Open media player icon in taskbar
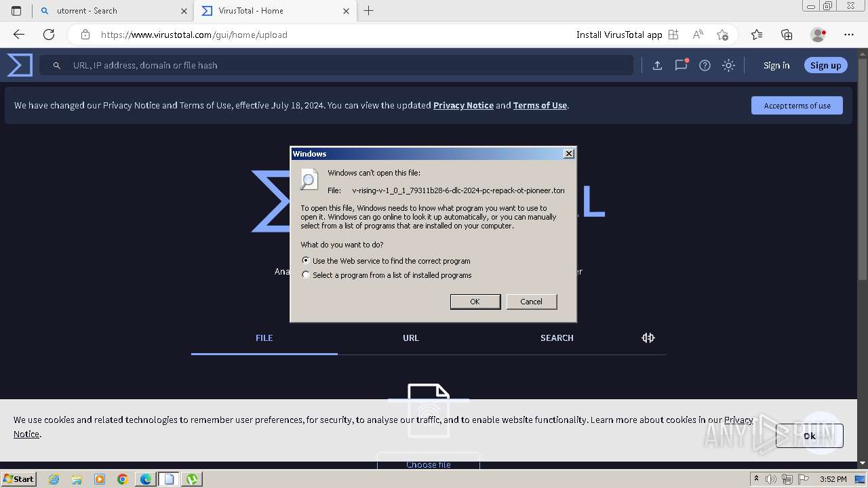This screenshot has width=868, height=488. click(x=100, y=479)
